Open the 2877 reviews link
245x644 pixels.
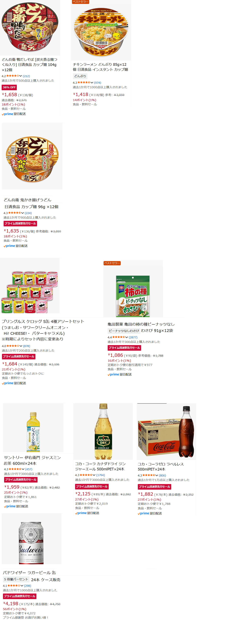133,337
